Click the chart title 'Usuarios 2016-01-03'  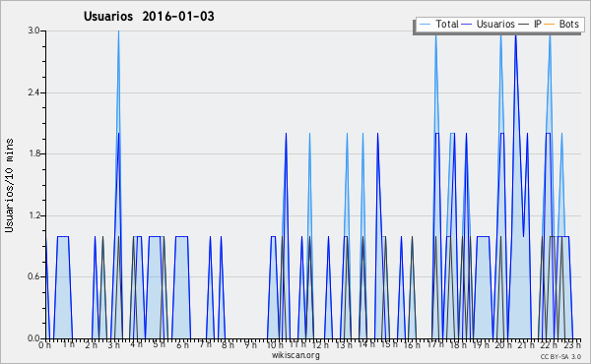(x=149, y=16)
